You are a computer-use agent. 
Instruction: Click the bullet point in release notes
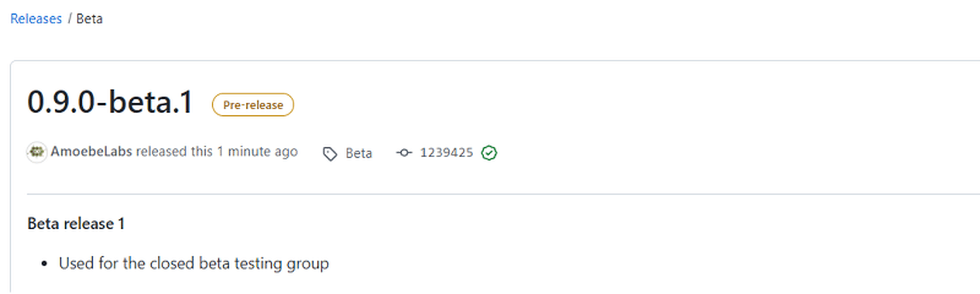(44, 264)
